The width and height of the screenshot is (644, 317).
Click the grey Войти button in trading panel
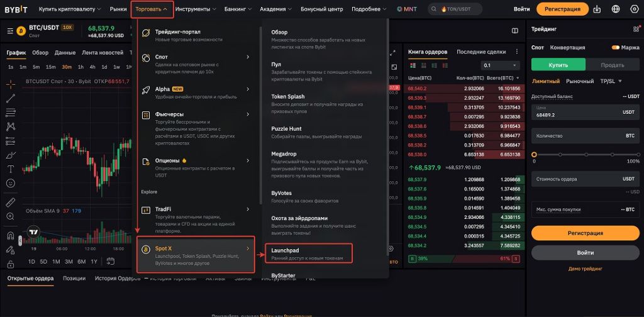click(x=586, y=253)
